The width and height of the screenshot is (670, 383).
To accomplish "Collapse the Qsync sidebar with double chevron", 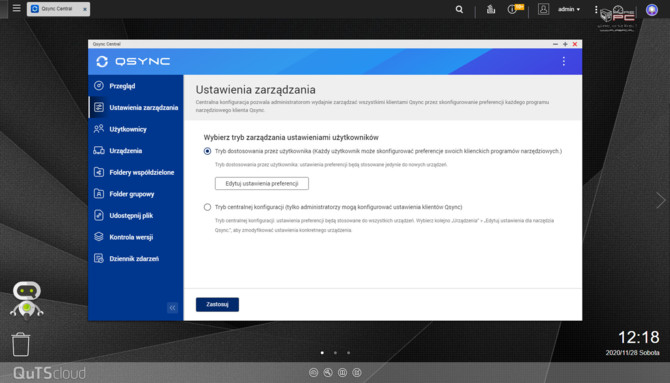I will 172,307.
